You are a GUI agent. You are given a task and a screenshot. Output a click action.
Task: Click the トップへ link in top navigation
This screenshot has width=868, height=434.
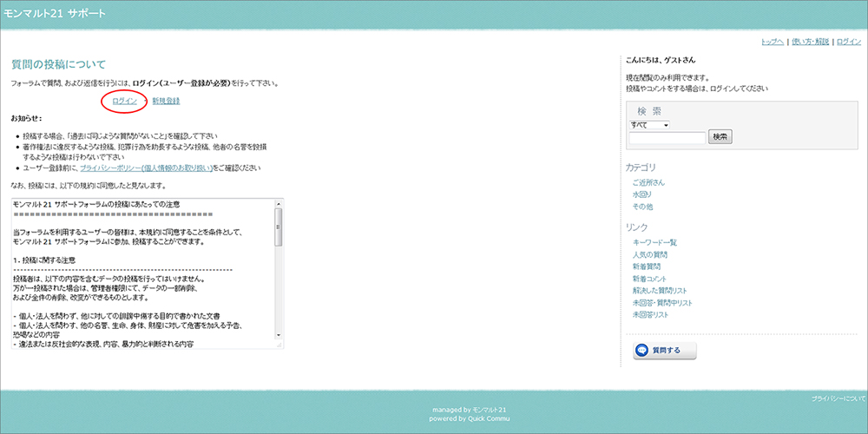[x=773, y=42]
